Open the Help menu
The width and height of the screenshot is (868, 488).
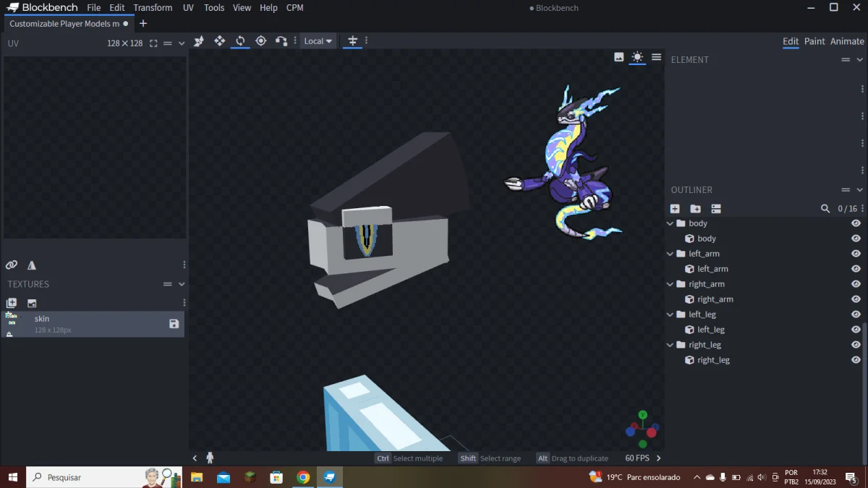point(268,8)
